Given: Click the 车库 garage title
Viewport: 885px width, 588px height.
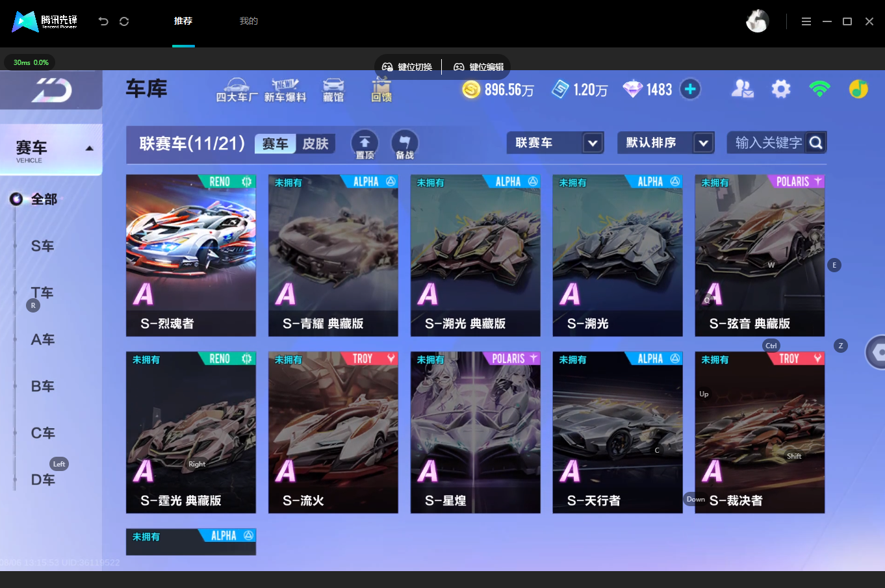Looking at the screenshot, I should click(147, 88).
